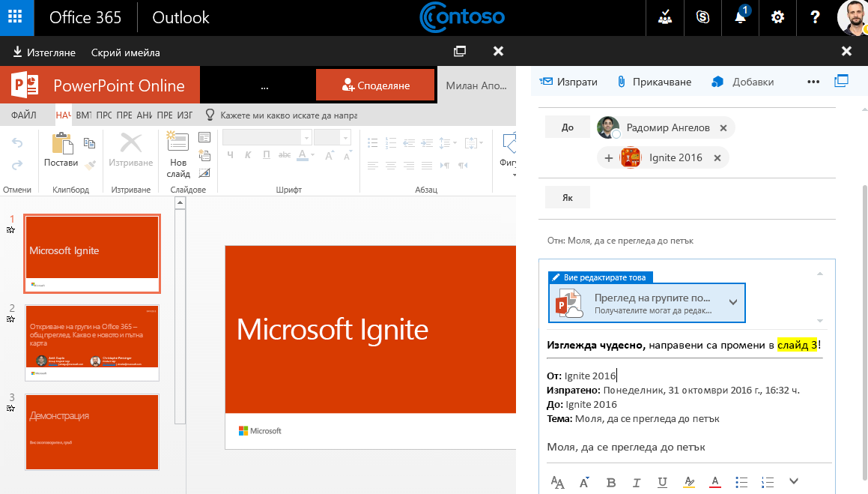Click the Bold B in email toolbar

coord(611,482)
